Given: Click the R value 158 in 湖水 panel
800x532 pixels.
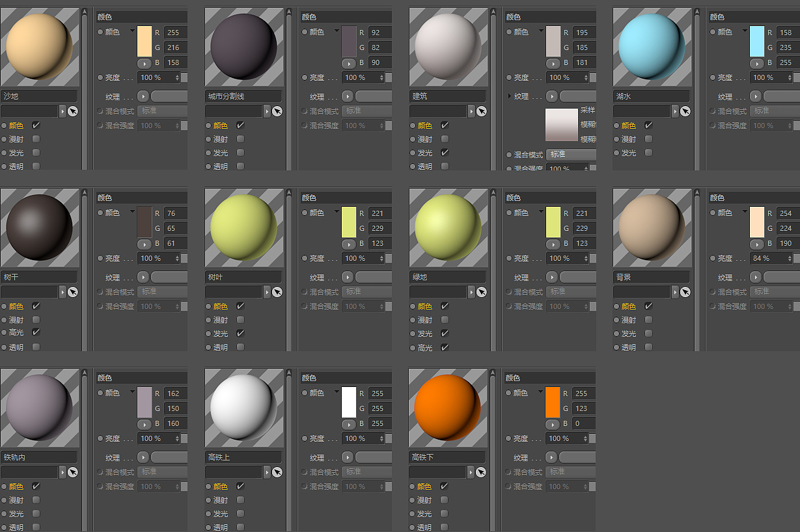Looking at the screenshot, I should click(788, 32).
